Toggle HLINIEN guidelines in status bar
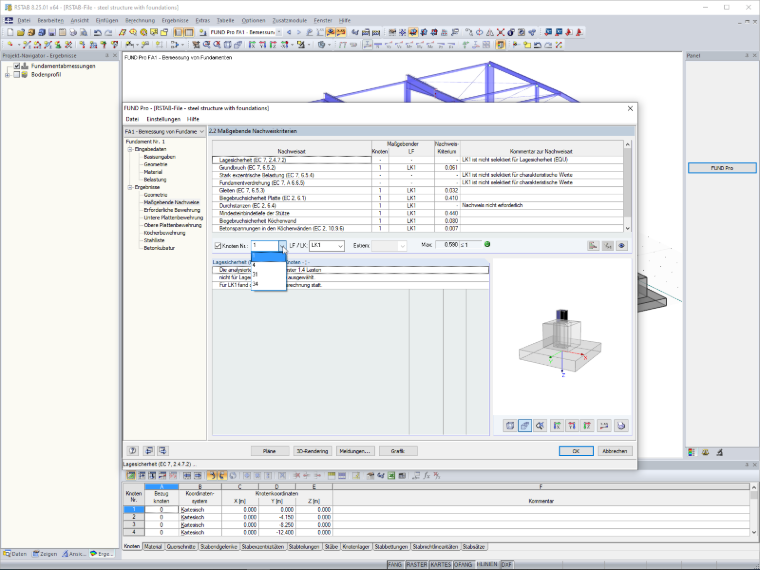Screen dimensions: 760x570 click(487, 565)
